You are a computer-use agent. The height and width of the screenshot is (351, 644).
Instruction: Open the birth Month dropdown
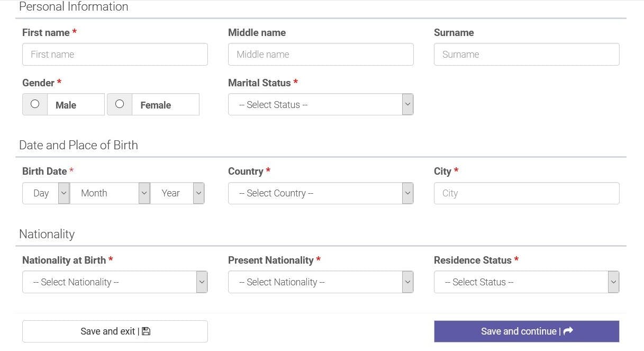(x=110, y=193)
